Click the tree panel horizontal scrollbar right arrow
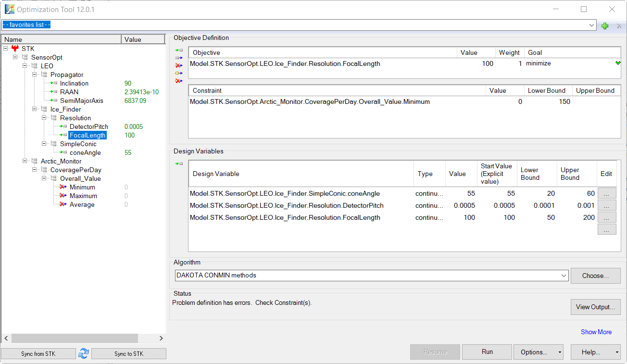Viewport: 627px width, 364px height. [161, 339]
